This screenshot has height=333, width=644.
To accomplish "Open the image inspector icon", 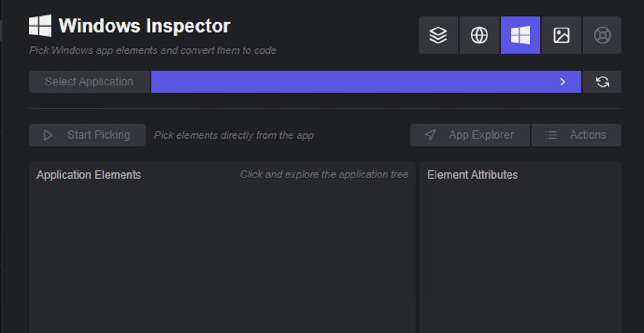I will (x=561, y=35).
